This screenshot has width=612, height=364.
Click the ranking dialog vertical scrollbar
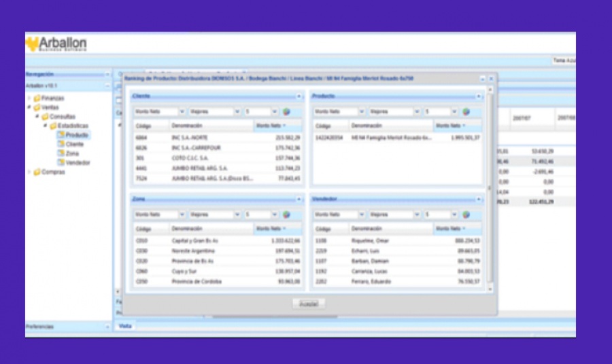point(490,189)
